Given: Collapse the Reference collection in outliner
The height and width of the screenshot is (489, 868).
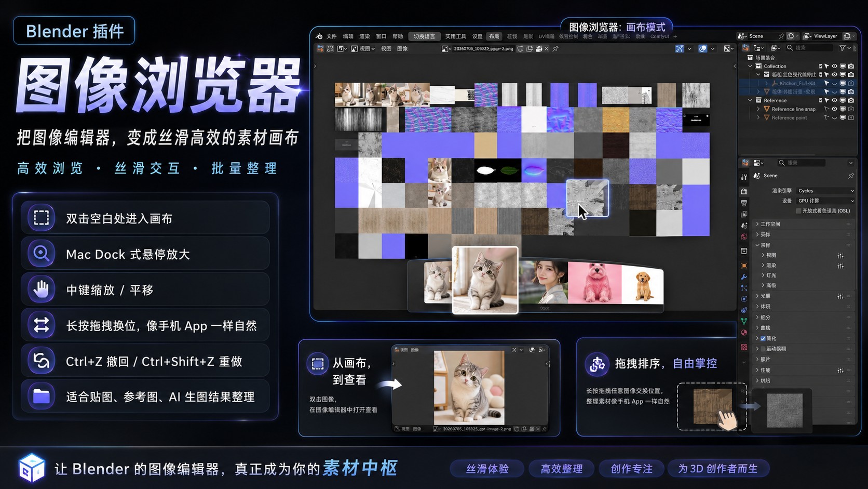Looking at the screenshot, I should [750, 100].
